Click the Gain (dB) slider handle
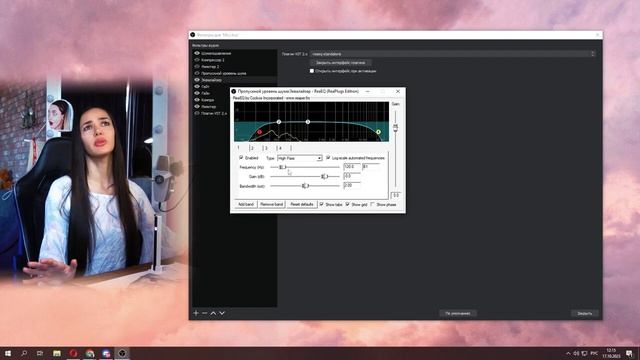Screen dimensions: 640x360 pos(324,176)
